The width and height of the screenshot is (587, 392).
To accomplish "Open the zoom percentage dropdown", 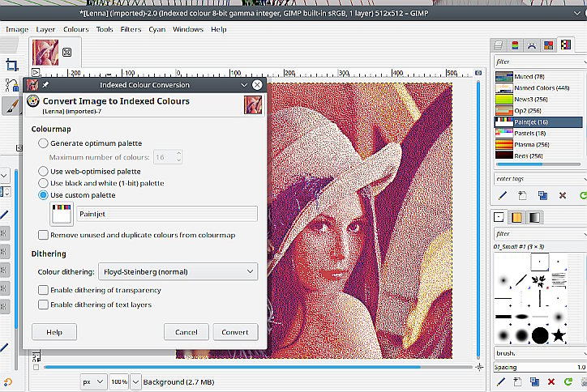I will point(124,381).
